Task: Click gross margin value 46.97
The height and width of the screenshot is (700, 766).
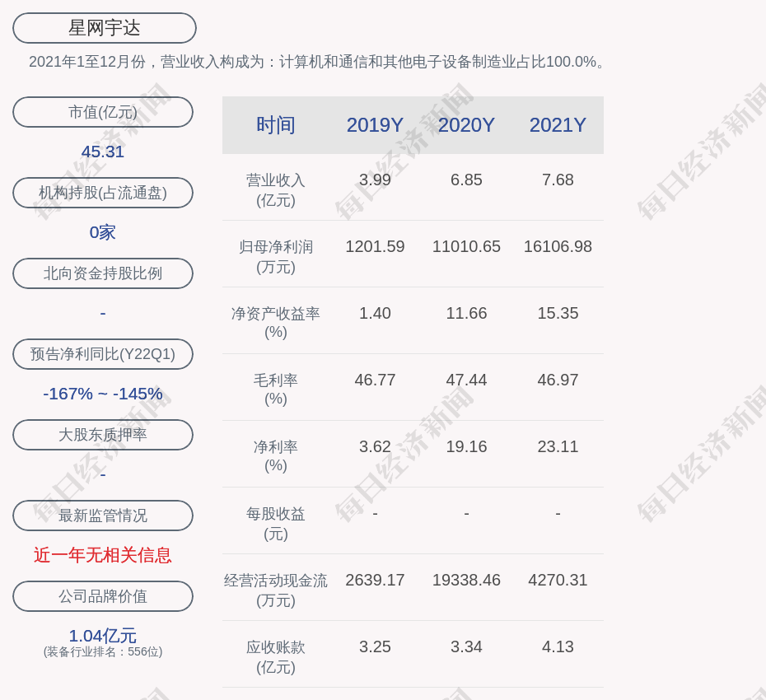Action: pos(558,380)
